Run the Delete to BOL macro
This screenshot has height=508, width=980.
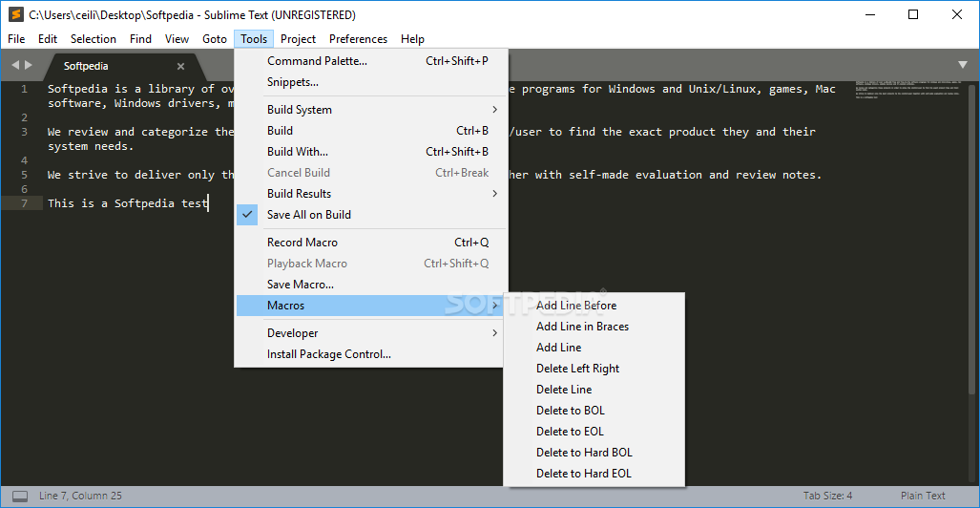coord(594,411)
